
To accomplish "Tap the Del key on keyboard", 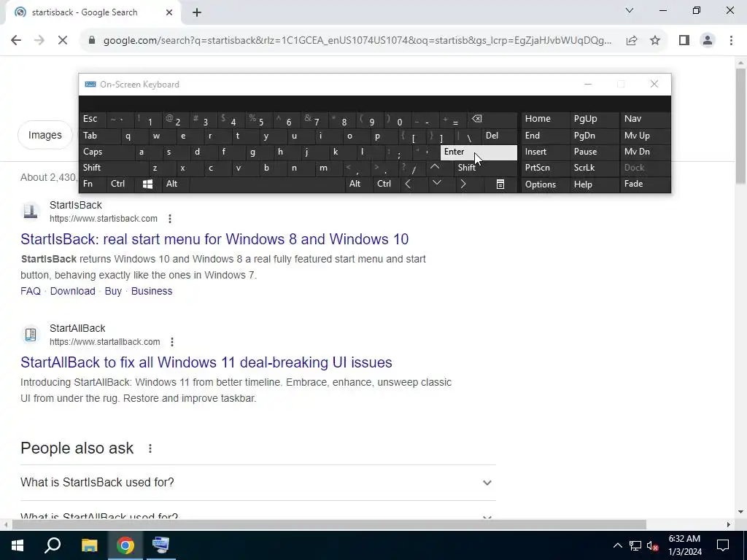I will pos(499,136).
